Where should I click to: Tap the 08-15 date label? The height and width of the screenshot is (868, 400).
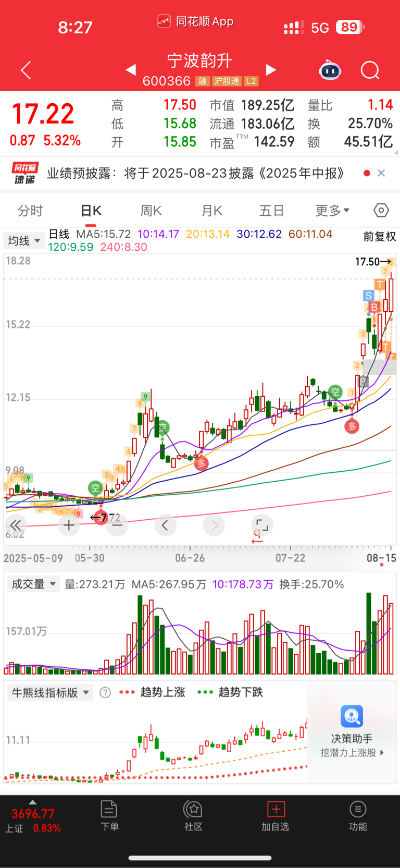click(x=381, y=558)
